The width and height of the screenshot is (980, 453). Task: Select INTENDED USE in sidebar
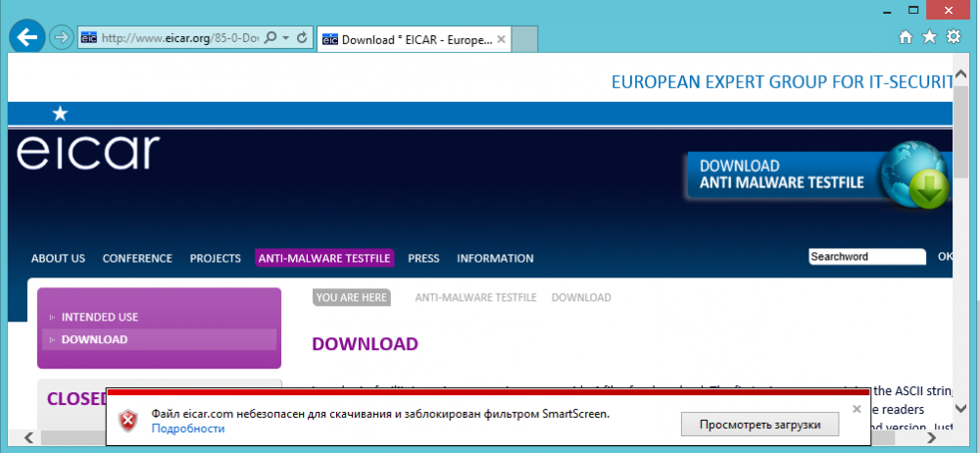(100, 318)
